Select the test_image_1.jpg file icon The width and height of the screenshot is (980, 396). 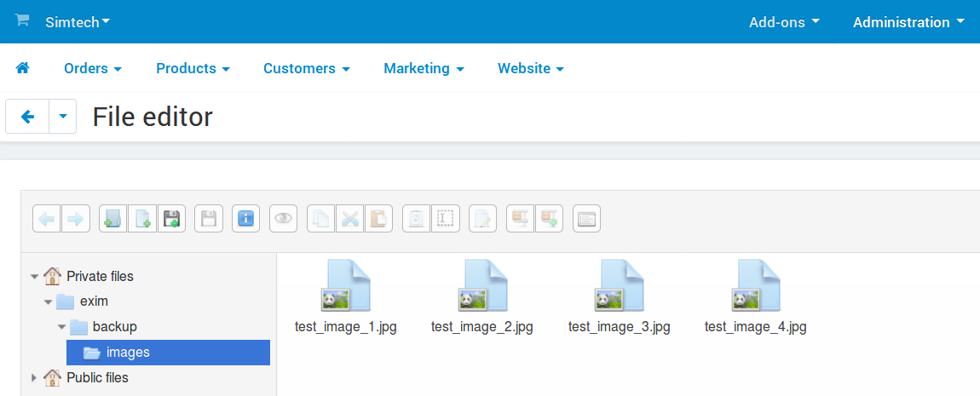(346, 285)
